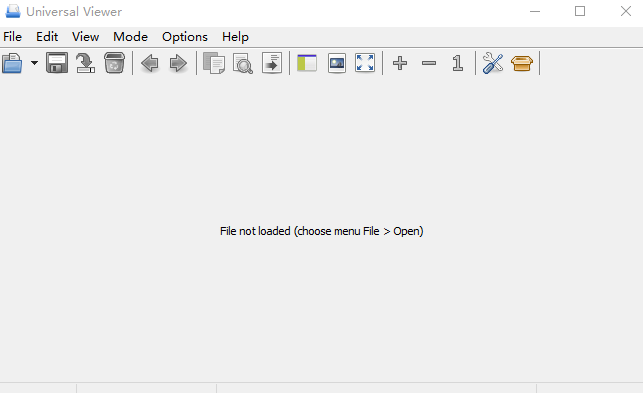The image size is (643, 393).
Task: Click the Go to position icon
Action: coord(272,63)
